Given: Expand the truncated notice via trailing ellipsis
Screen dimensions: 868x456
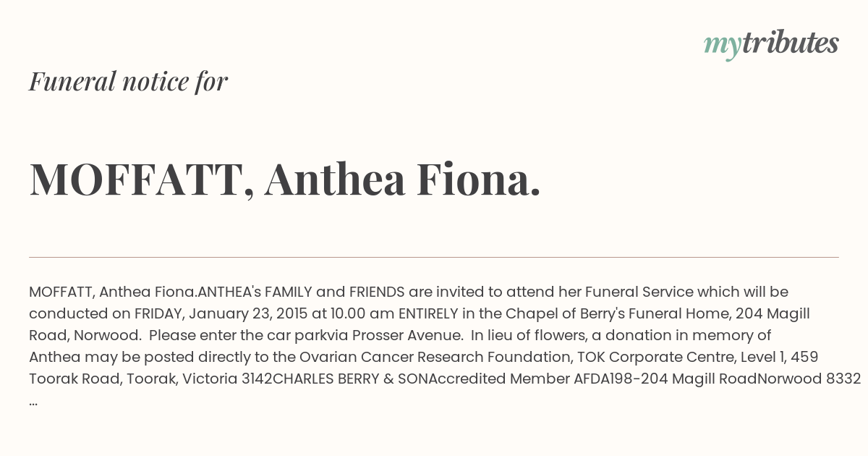Looking at the screenshot, I should pos(33,402).
